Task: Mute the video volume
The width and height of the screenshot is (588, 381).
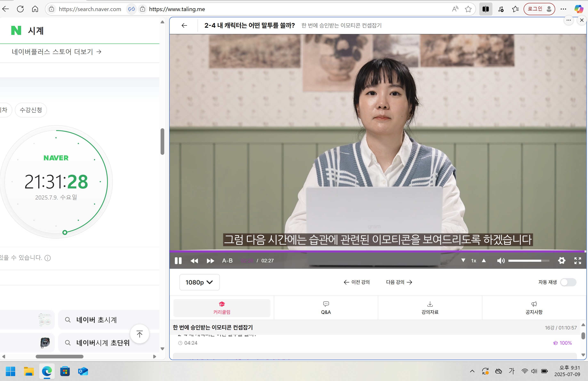Action: pyautogui.click(x=501, y=261)
